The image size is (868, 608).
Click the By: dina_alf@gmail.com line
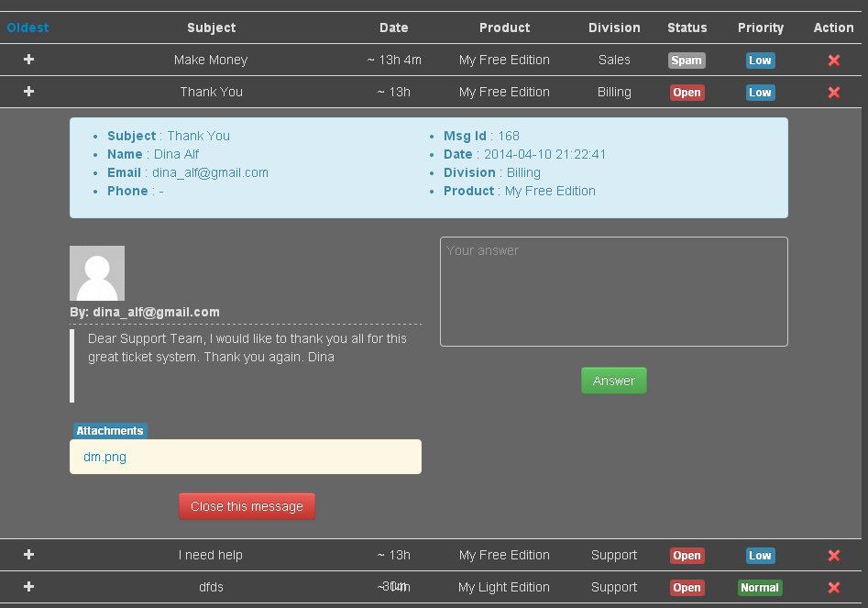[145, 313]
